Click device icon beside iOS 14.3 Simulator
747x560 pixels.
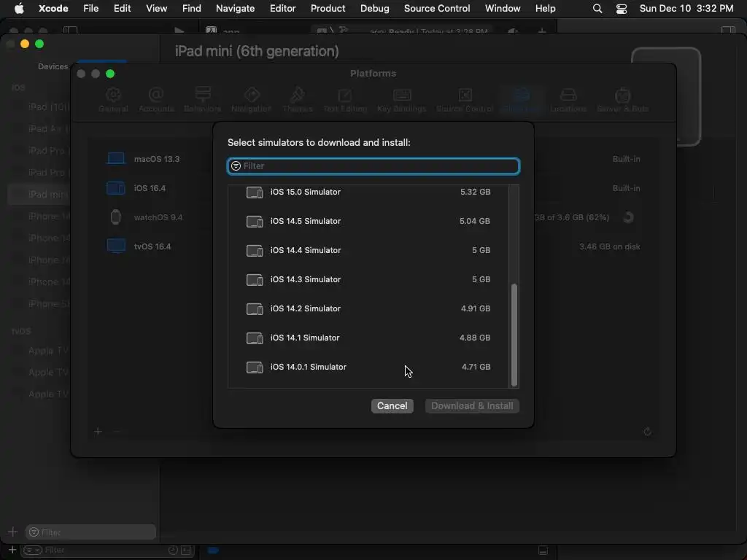click(x=255, y=279)
